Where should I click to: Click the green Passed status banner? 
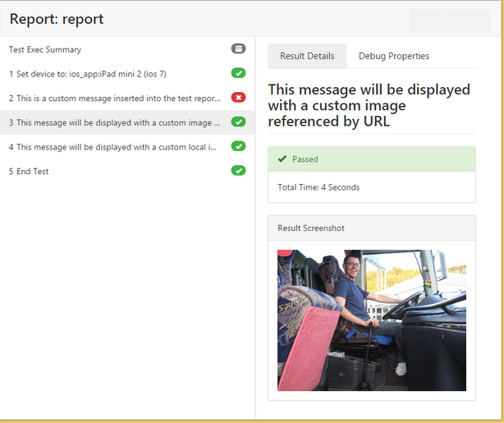(371, 159)
